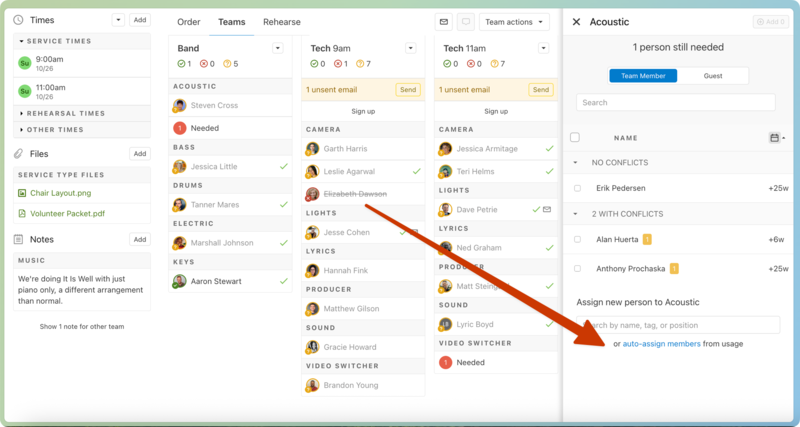Open the Team actions dropdown
800x427 pixels.
pos(515,22)
